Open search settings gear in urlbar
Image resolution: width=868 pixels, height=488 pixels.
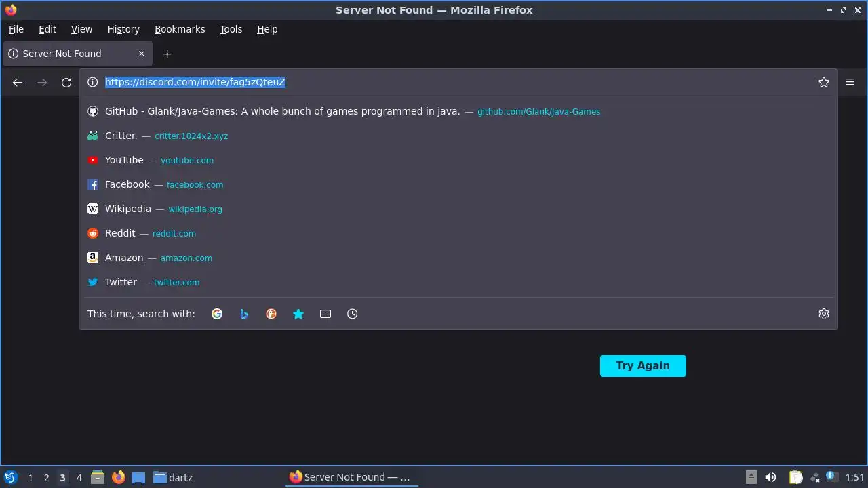[x=824, y=314]
